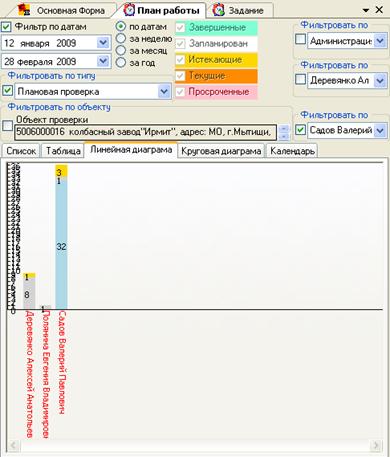Click the План работы clock icon
Viewport: 390px width, 457px height.
(129, 10)
